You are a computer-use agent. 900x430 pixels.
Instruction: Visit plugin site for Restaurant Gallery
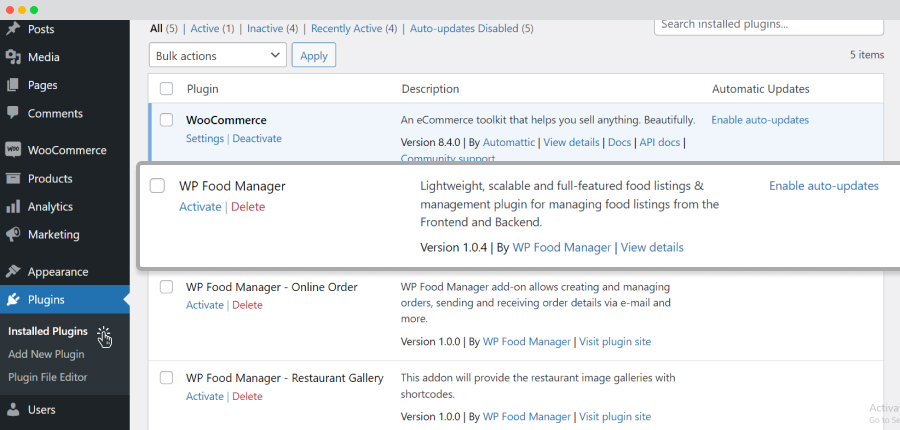click(615, 416)
